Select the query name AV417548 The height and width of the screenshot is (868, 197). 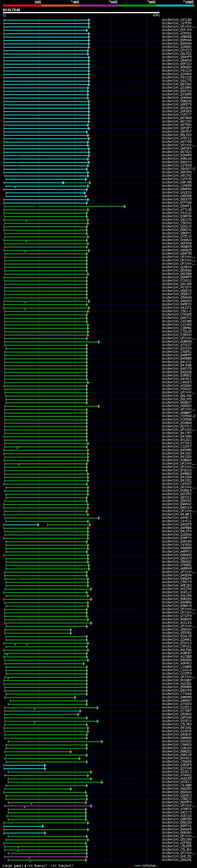[11, 10]
